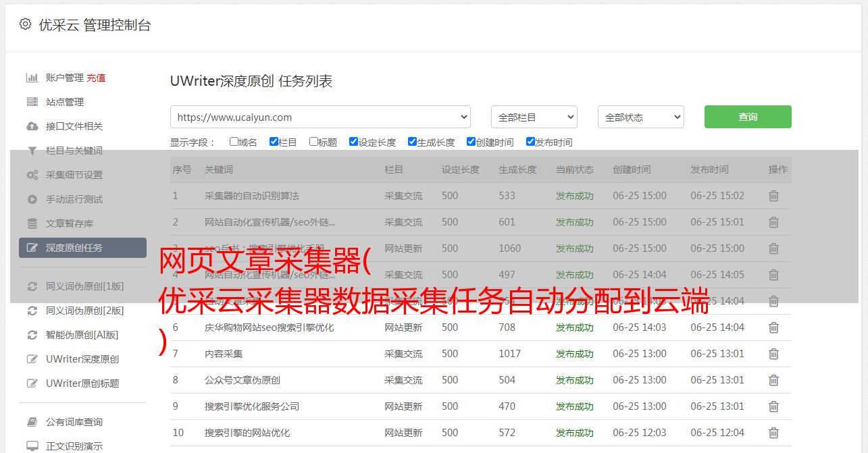Click the cloud upload icon for 接口文件相关
The width and height of the screenshot is (868, 453).
coord(32,126)
